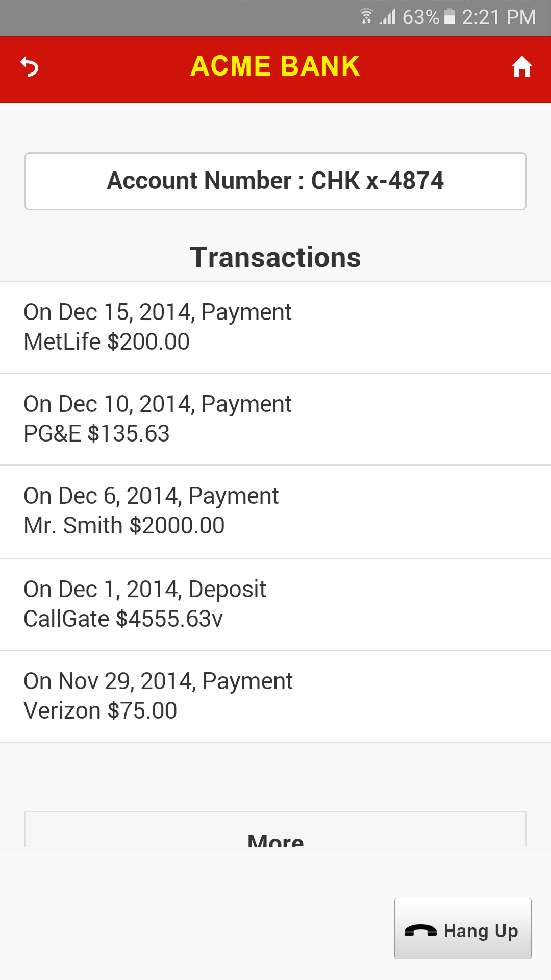Load more transactions with More button
The height and width of the screenshot is (980, 551).
pos(275,832)
